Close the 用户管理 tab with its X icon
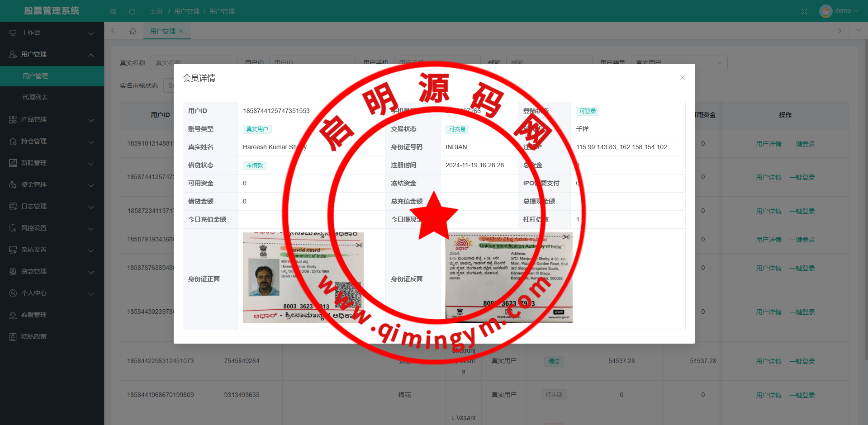 (181, 31)
